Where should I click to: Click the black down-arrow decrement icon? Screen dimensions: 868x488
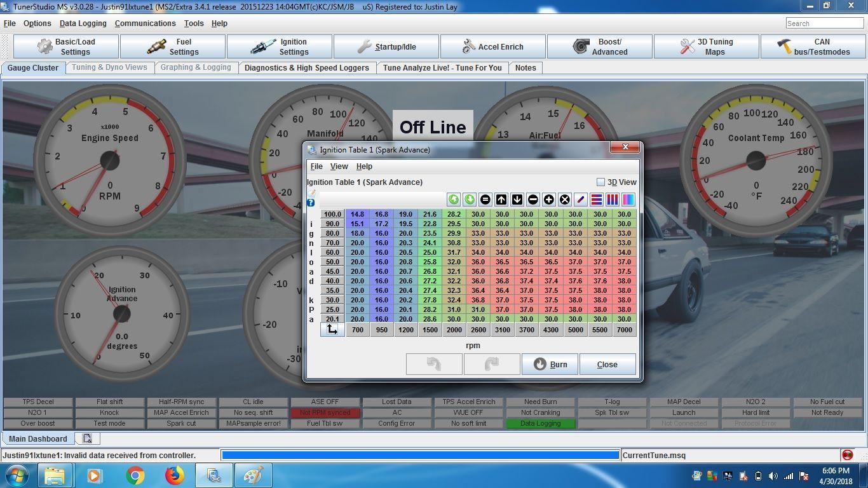[x=517, y=200]
